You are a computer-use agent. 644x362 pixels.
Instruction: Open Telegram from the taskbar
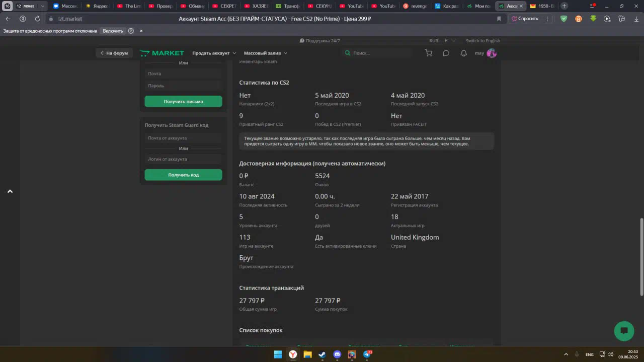point(367,354)
